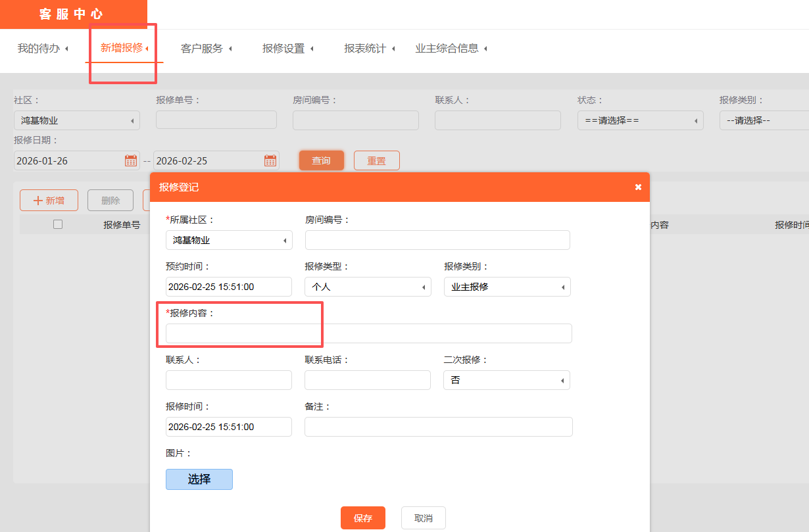The height and width of the screenshot is (532, 809).
Task: Open the end date calendar picker icon
Action: pyautogui.click(x=270, y=160)
